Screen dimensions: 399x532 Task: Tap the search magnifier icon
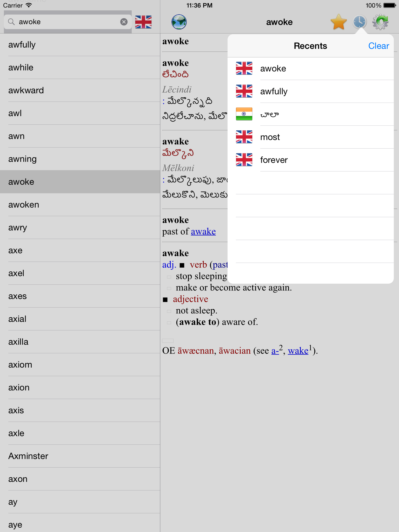click(x=11, y=22)
